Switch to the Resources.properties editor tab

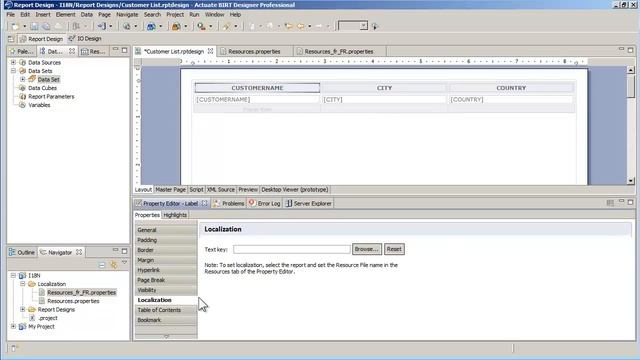coord(254,51)
